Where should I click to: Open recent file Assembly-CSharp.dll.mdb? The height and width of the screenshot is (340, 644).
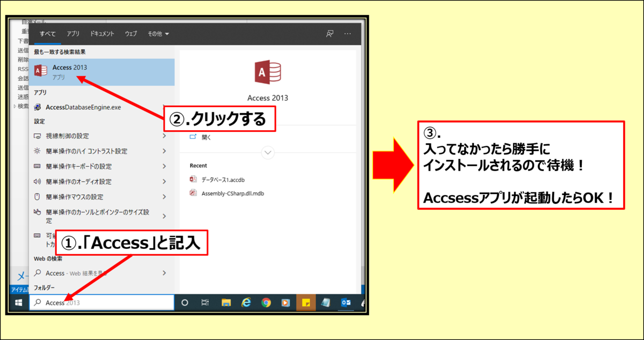coord(232,194)
